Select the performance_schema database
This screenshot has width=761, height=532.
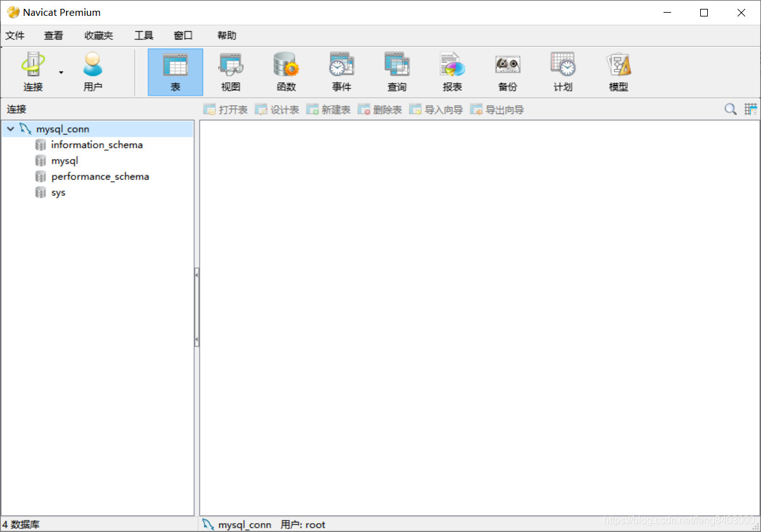coord(100,177)
